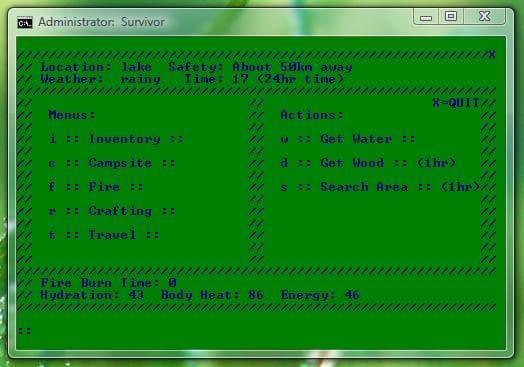Click 'Safety: About 50km away' text
This screenshot has height=367, width=524.
point(260,67)
